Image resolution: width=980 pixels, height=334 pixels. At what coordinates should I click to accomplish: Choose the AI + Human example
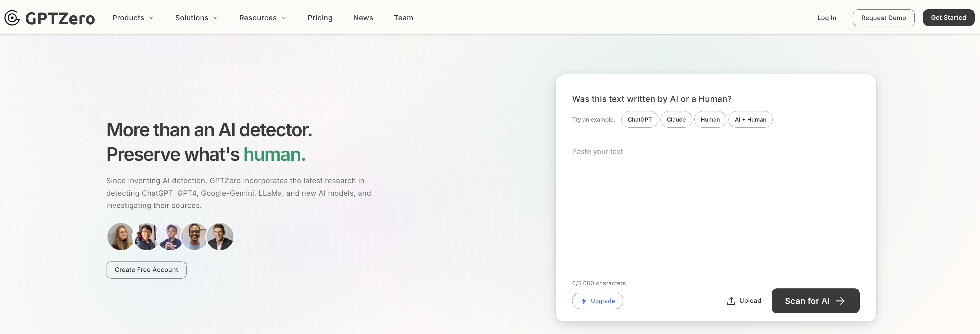(750, 119)
